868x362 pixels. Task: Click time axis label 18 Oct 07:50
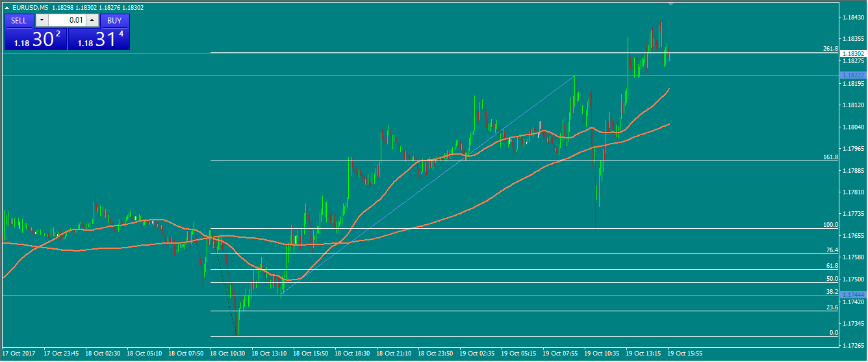tap(186, 354)
